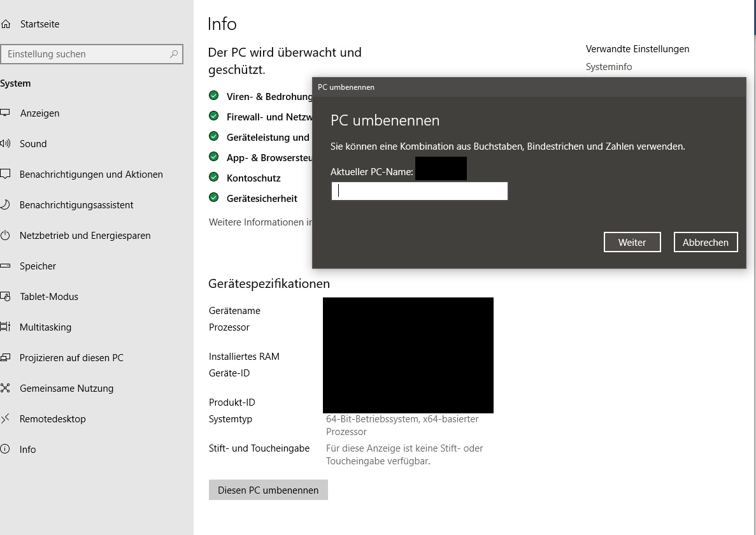This screenshot has height=535, width=756.
Task: Click the Verwandte Einstellungen heading
Action: pos(638,49)
